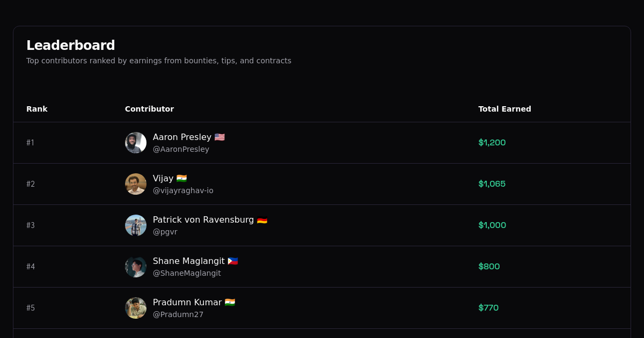Image resolution: width=644 pixels, height=338 pixels.
Task: Click the Rank column header
Action: (x=37, y=109)
